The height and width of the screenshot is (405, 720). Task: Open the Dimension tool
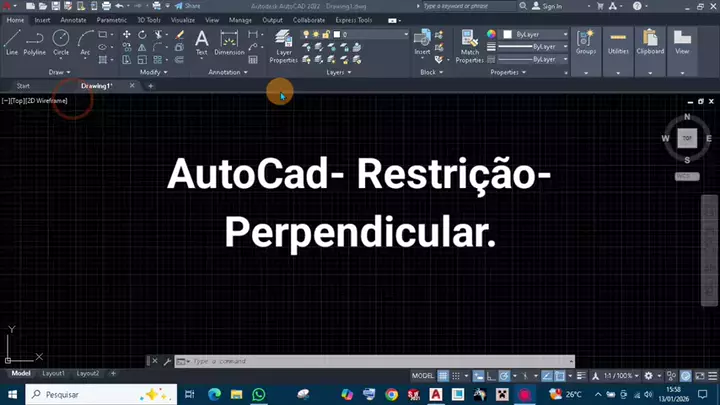[229, 41]
